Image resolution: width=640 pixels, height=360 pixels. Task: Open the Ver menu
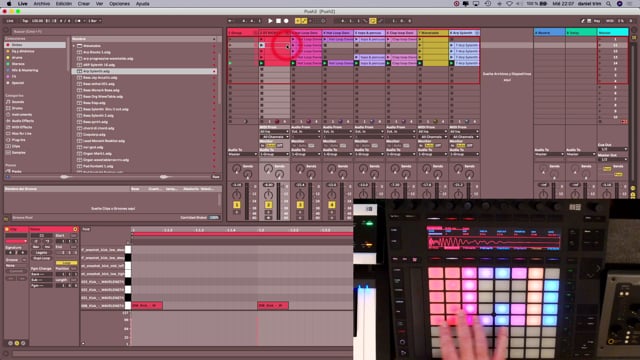(x=99, y=4)
